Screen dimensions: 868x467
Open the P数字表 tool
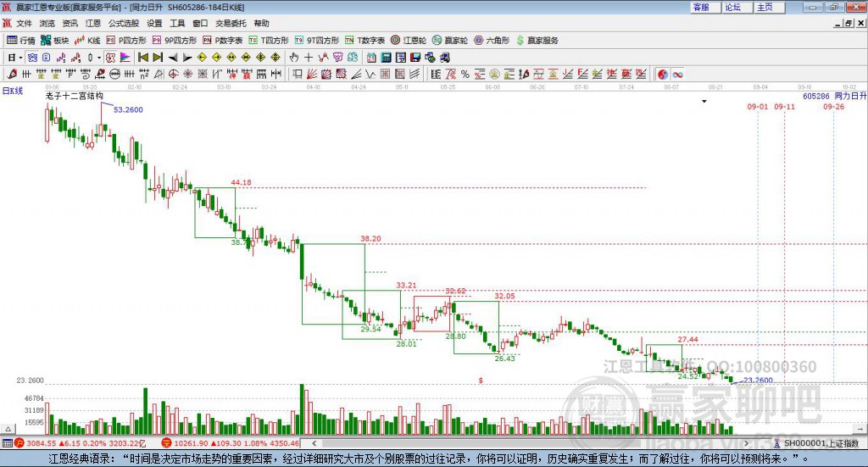click(x=223, y=41)
